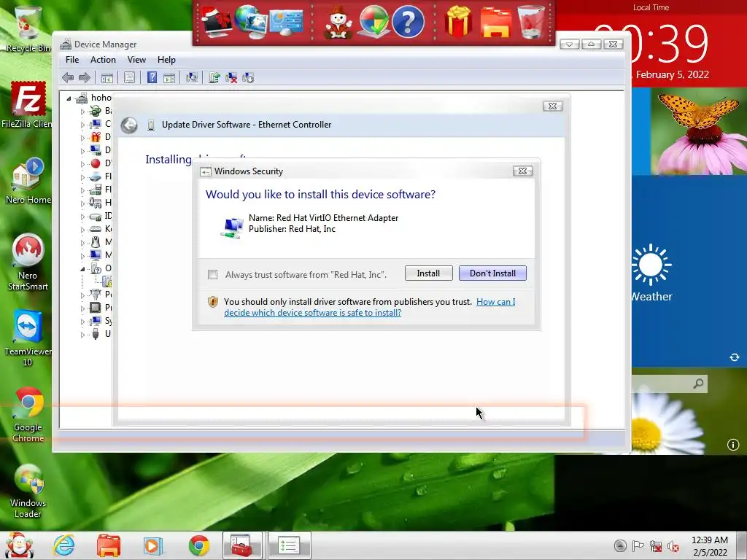This screenshot has height=560, width=747.
Task: Select the hoho computer root icon
Action: coord(82,98)
